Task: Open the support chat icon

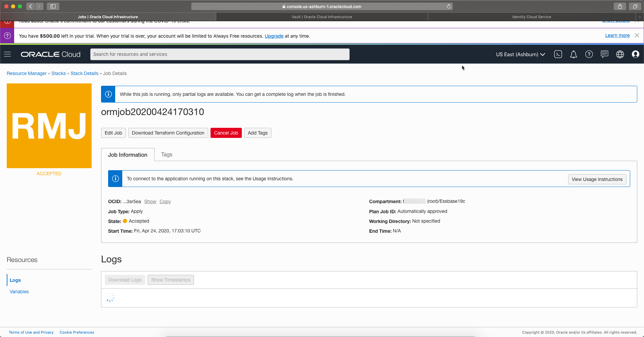Action: pos(604,54)
